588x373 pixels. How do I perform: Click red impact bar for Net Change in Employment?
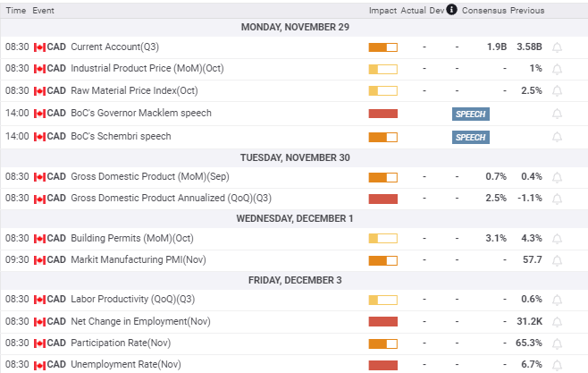pyautogui.click(x=382, y=322)
